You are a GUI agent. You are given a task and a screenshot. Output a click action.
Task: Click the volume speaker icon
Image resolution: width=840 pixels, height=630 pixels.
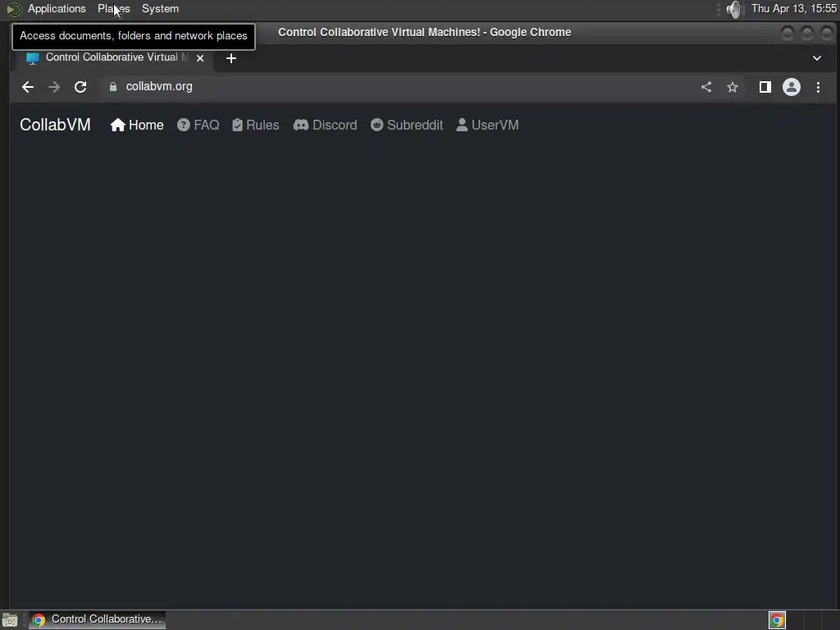(734, 9)
